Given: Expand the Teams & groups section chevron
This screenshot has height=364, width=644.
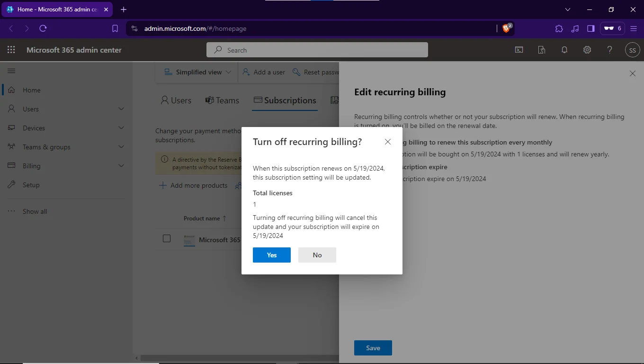Looking at the screenshot, I should pos(121,147).
